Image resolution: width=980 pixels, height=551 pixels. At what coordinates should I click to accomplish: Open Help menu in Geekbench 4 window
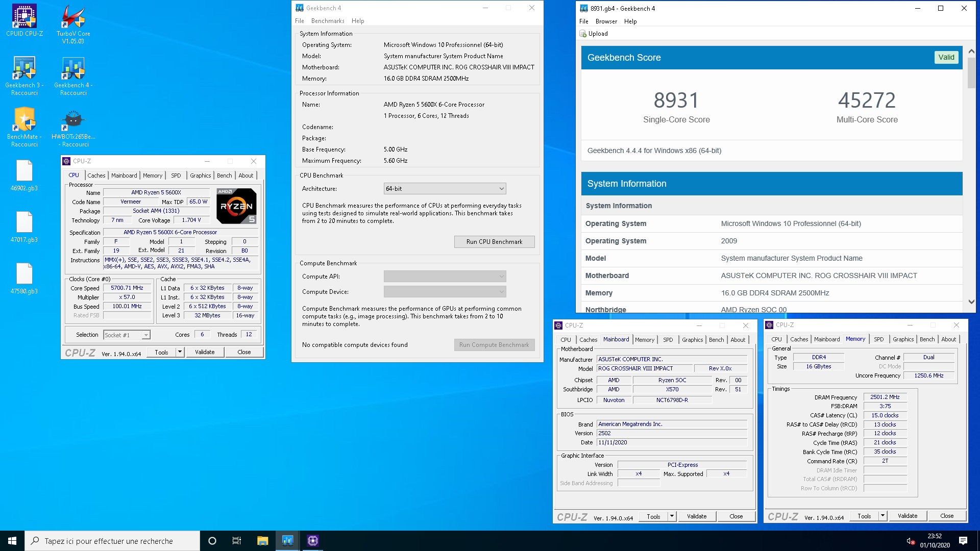358,21
